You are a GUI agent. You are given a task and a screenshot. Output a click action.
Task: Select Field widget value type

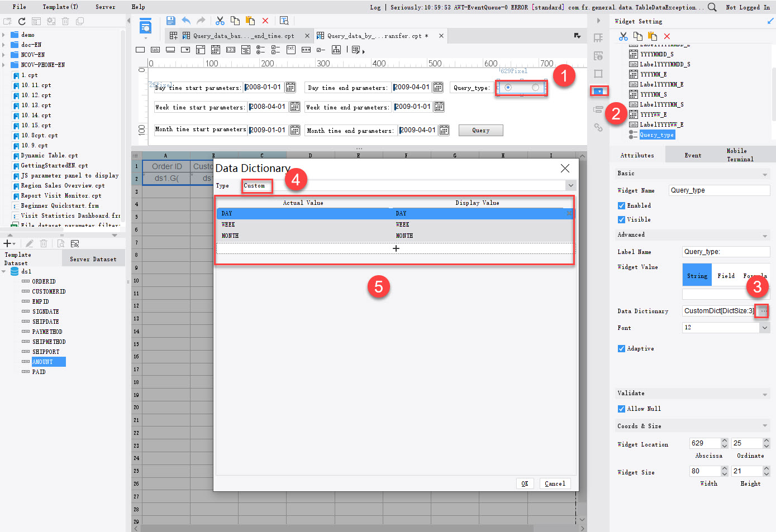[726, 276]
